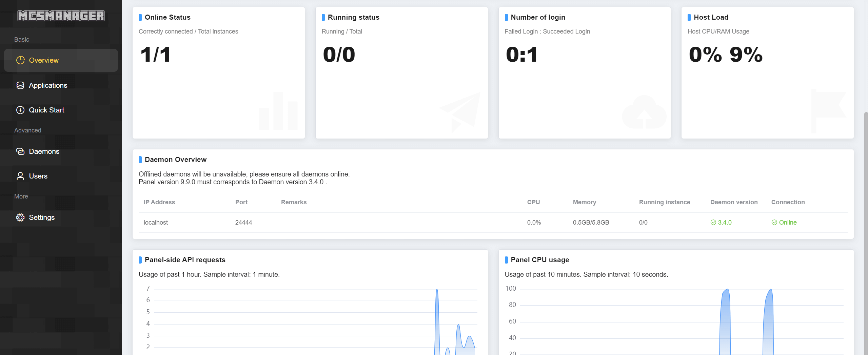868x355 pixels.
Task: Click the Daemon version column header
Action: pyautogui.click(x=734, y=202)
